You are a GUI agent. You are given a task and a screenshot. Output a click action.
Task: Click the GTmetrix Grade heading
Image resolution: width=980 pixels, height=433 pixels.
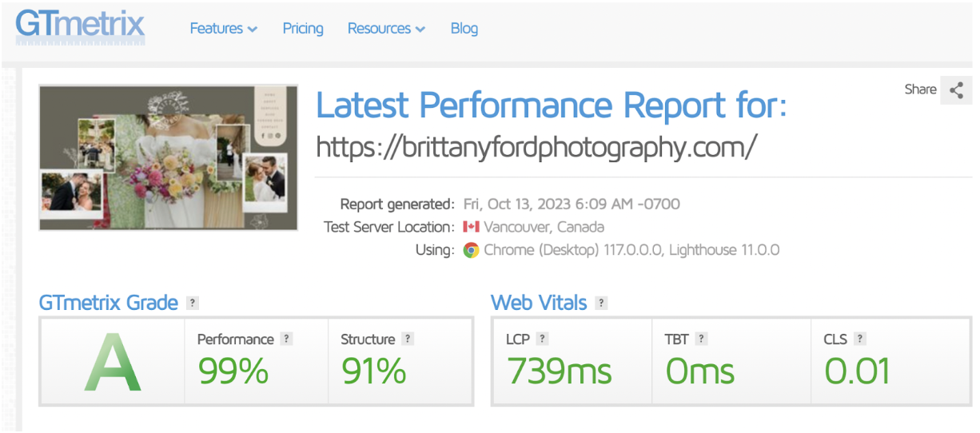(x=109, y=304)
